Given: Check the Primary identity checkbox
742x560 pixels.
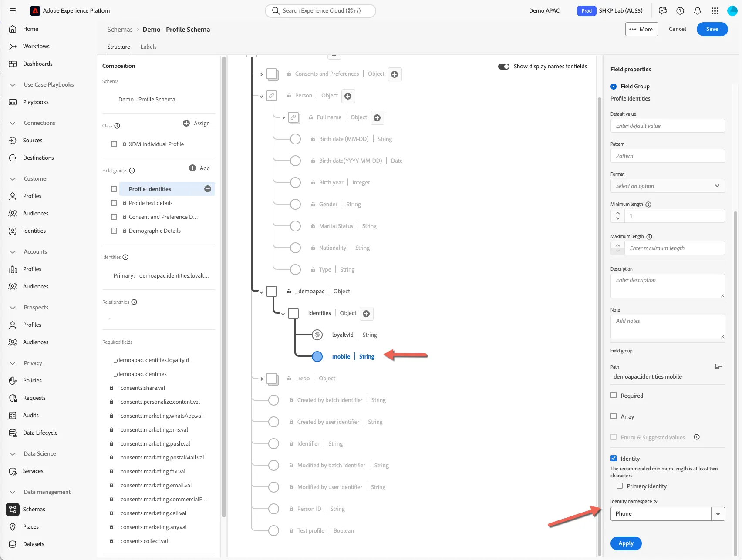Looking at the screenshot, I should 620,486.
